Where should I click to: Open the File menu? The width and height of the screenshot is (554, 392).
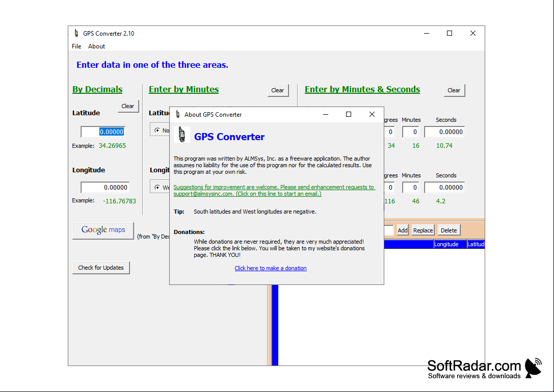point(76,46)
